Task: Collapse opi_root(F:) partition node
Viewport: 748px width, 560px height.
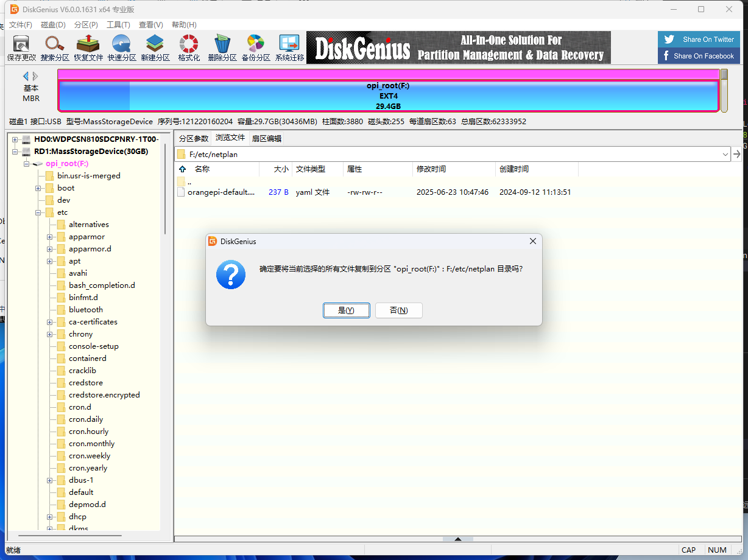Action: point(26,164)
